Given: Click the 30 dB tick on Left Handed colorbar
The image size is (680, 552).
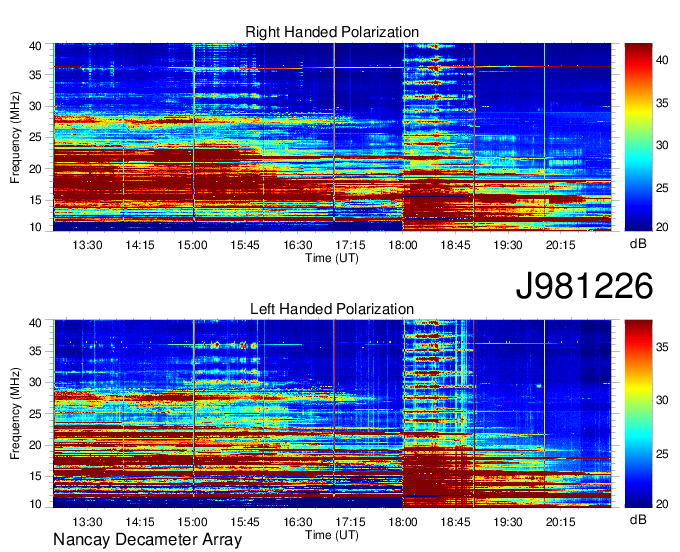Looking at the screenshot, I should click(x=662, y=400).
